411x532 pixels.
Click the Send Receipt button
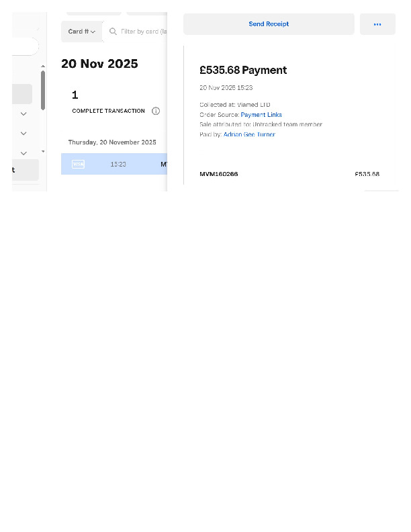[x=269, y=24]
